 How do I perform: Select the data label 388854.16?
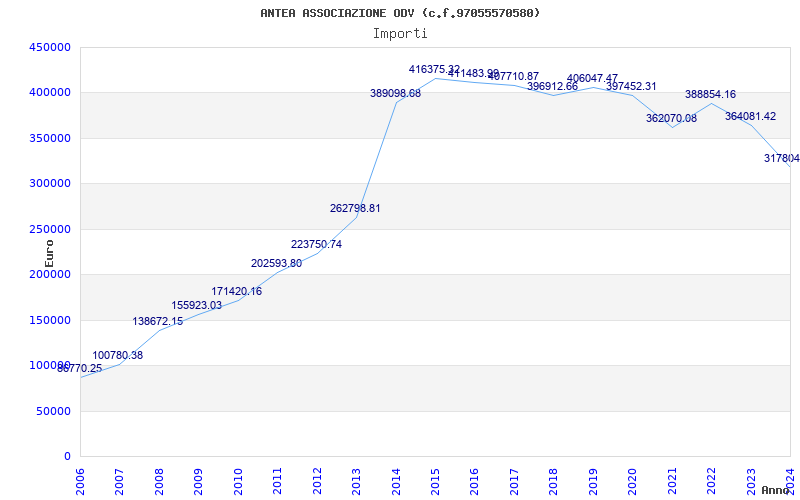click(x=710, y=94)
